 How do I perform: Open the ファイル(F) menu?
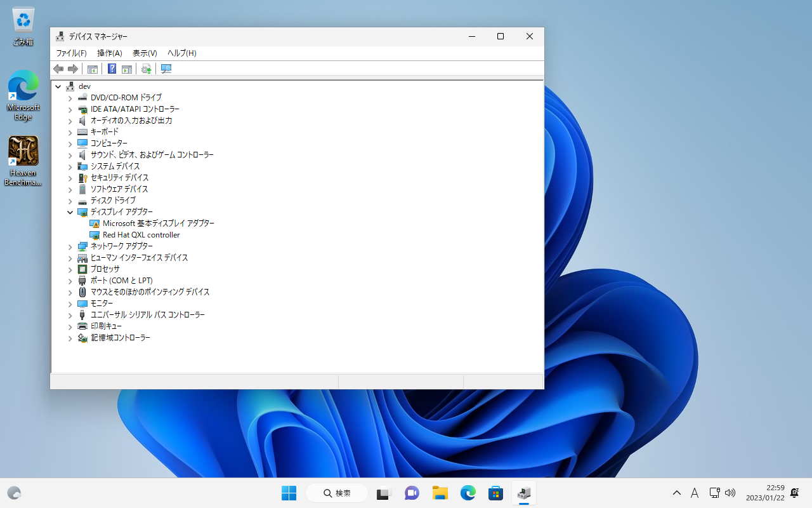71,53
